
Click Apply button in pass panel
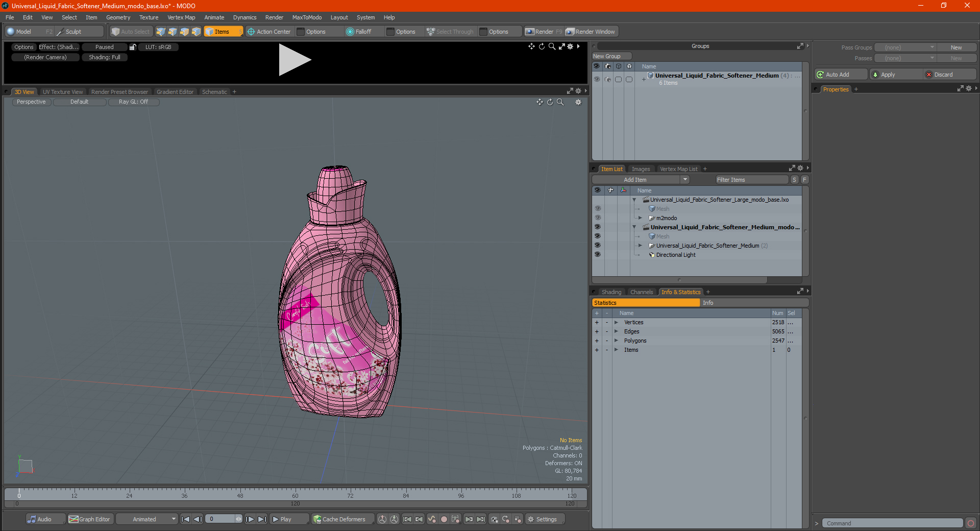[895, 75]
